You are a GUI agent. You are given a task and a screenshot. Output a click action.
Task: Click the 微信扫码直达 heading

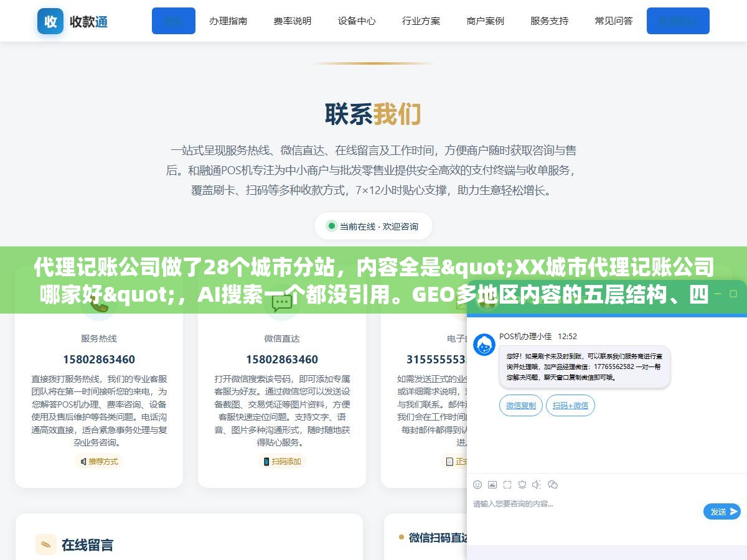tap(438, 538)
